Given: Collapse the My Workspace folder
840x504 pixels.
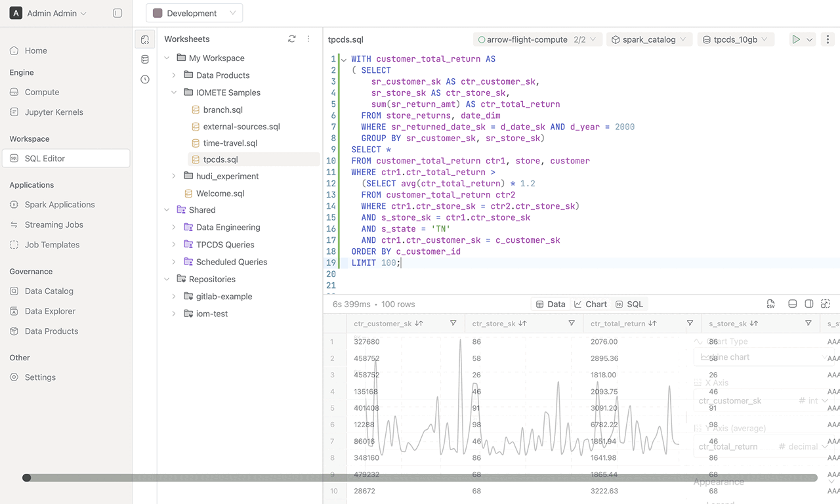Looking at the screenshot, I should click(167, 58).
